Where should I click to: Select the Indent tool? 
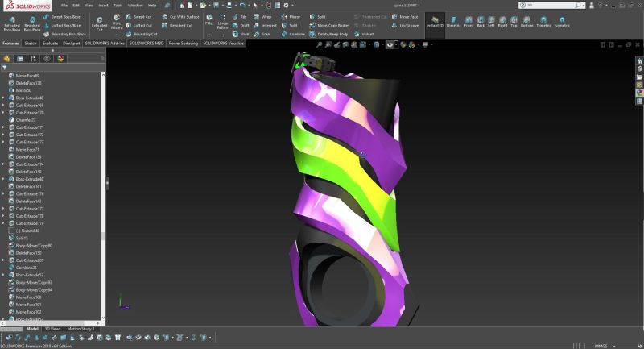[364, 34]
